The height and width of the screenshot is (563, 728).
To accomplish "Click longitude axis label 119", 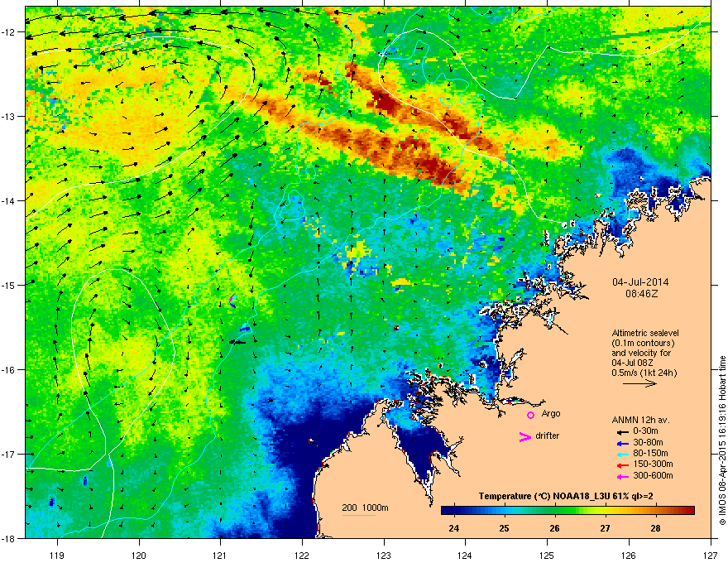I will (58, 555).
